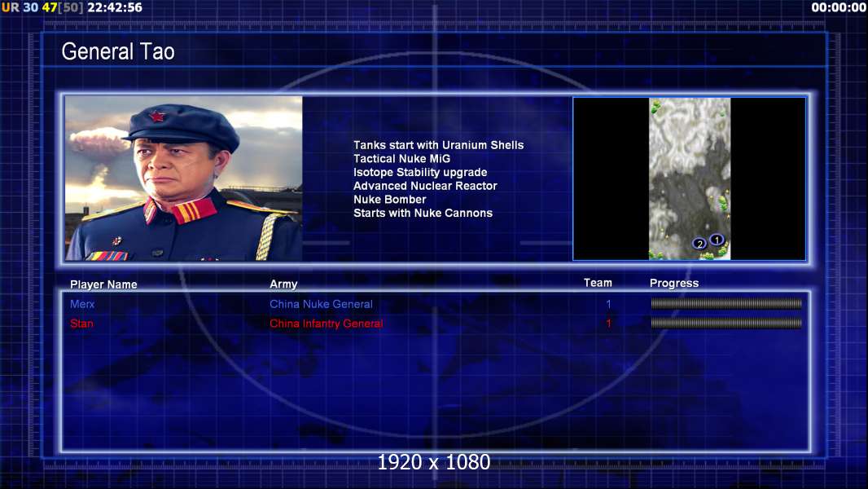868x489 pixels.
Task: Click China Nuke General army entry
Action: pyautogui.click(x=321, y=304)
